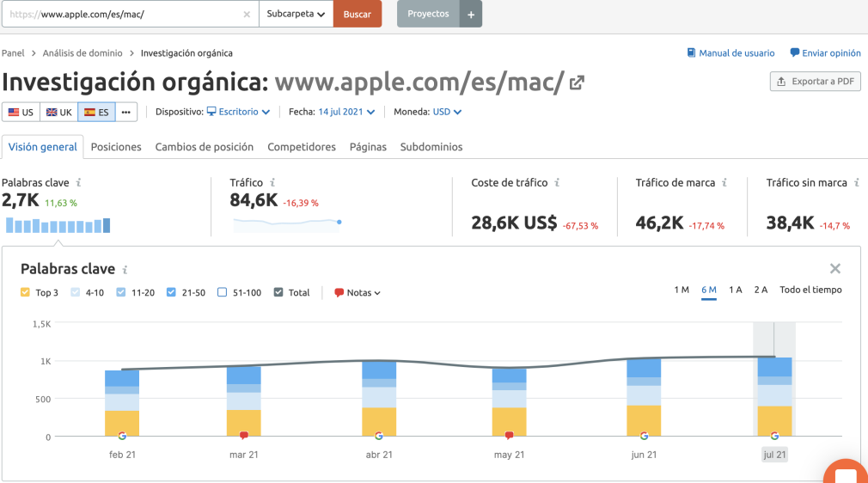The height and width of the screenshot is (483, 868).
Task: Open the Páginas tab
Action: [x=368, y=147]
